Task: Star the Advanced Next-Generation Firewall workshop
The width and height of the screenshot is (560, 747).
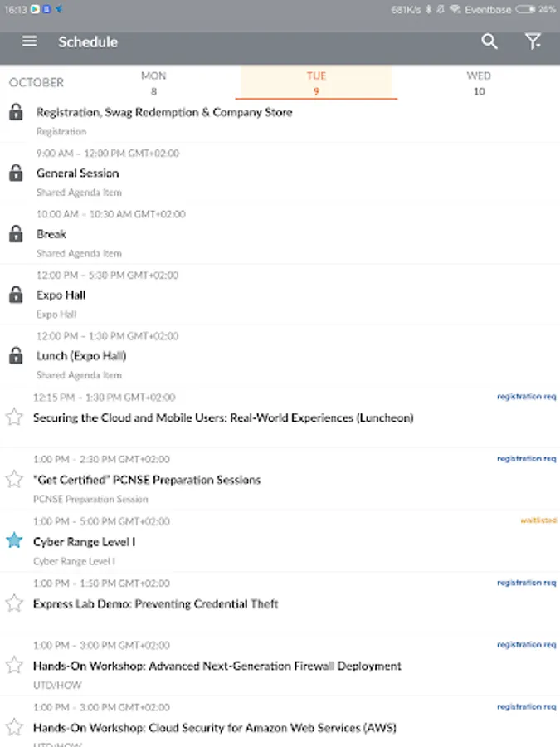Action: click(14, 665)
